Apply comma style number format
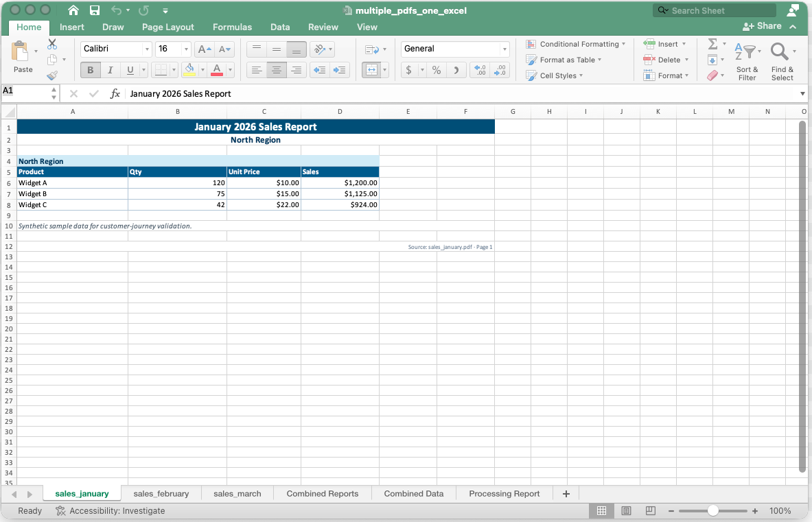 coord(456,70)
